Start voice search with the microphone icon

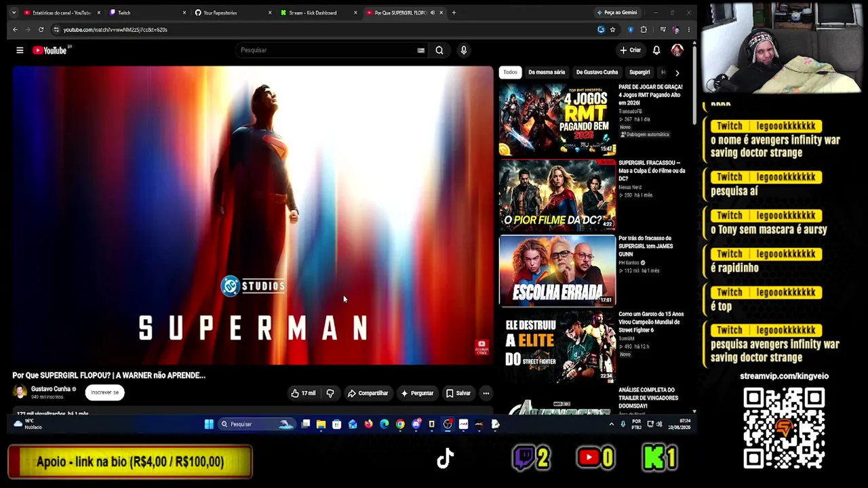(x=464, y=50)
